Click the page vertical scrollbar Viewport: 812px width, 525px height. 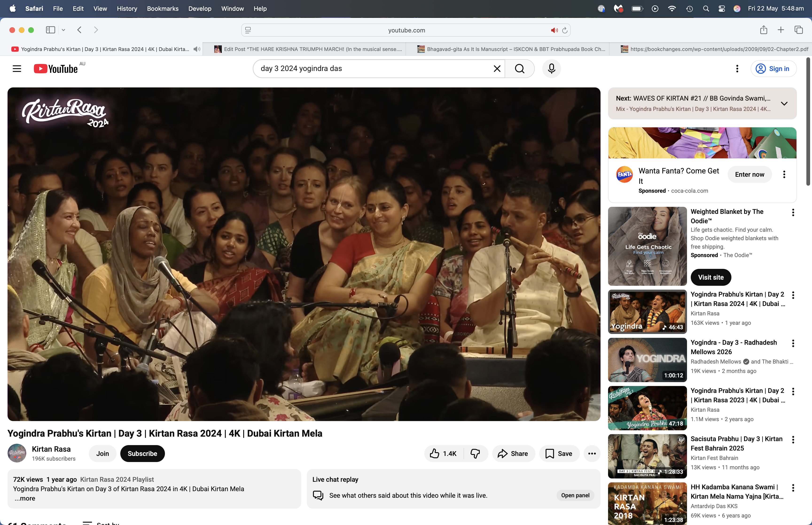pos(808,121)
